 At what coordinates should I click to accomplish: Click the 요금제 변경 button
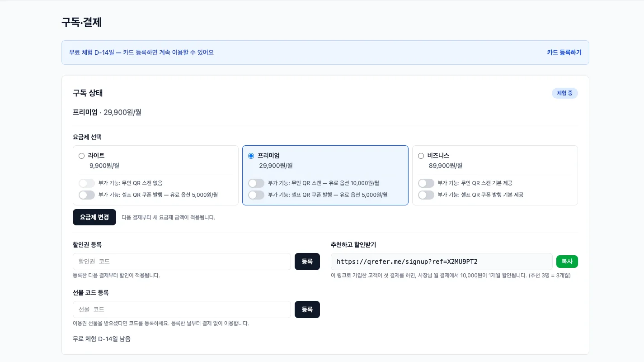point(94,217)
